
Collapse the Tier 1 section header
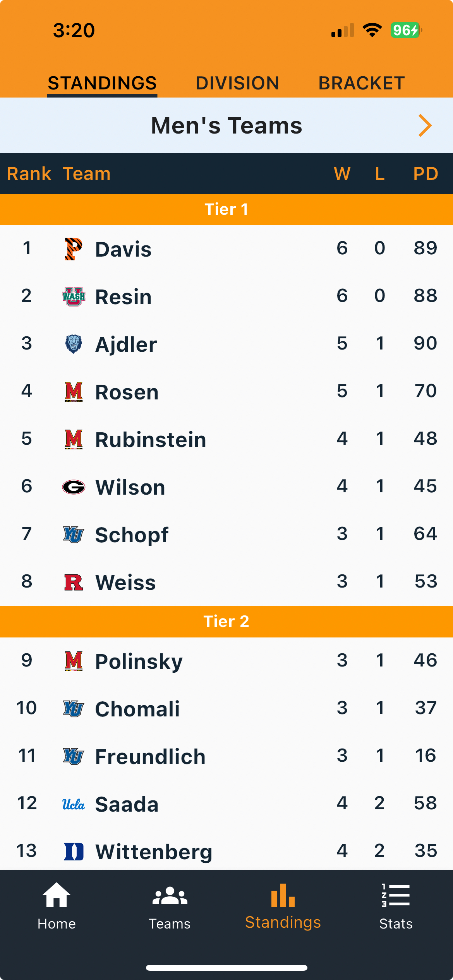[226, 209]
